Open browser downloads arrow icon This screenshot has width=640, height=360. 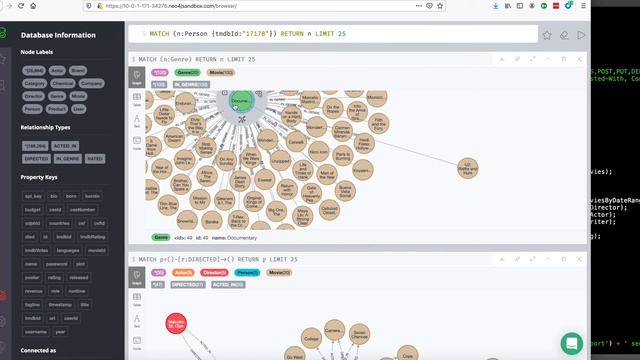tap(495, 6)
